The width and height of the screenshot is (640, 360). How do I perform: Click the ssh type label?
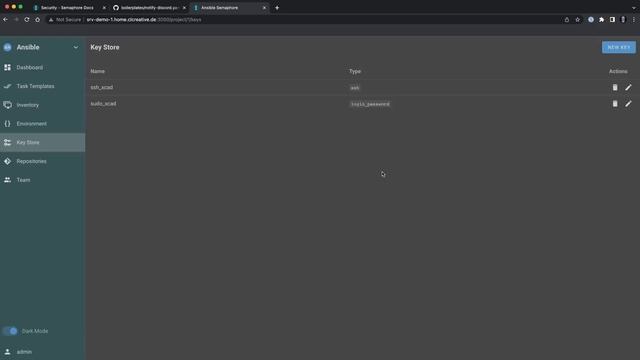point(355,88)
